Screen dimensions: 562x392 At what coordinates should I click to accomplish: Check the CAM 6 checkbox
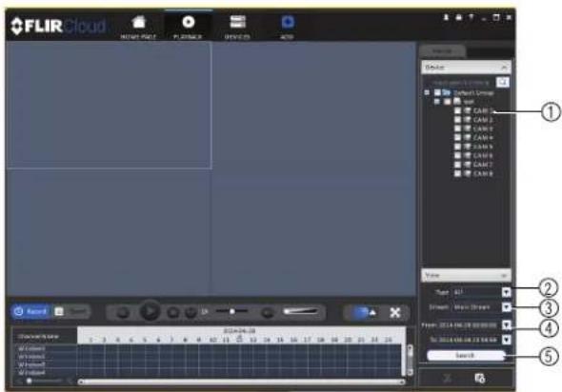click(x=457, y=156)
